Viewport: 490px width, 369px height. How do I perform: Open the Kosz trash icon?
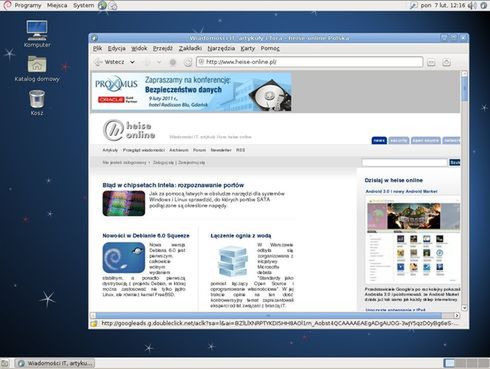click(37, 98)
